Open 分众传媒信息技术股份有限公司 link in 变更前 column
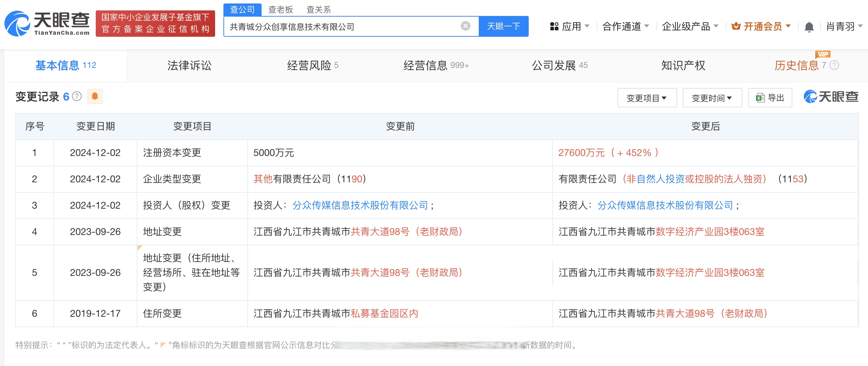868x366 pixels. point(360,205)
